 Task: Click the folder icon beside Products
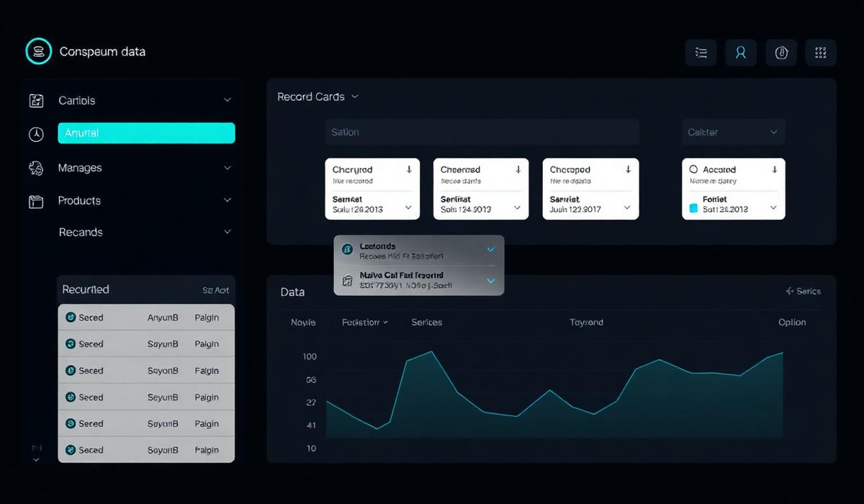pyautogui.click(x=36, y=201)
